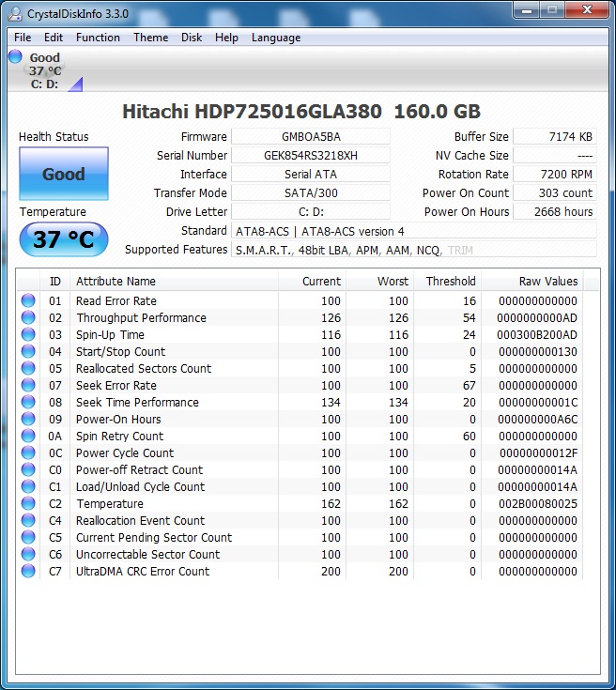Screen dimensions: 616x690
Task: Click the Interface field Serial ATA
Action: [x=311, y=175]
